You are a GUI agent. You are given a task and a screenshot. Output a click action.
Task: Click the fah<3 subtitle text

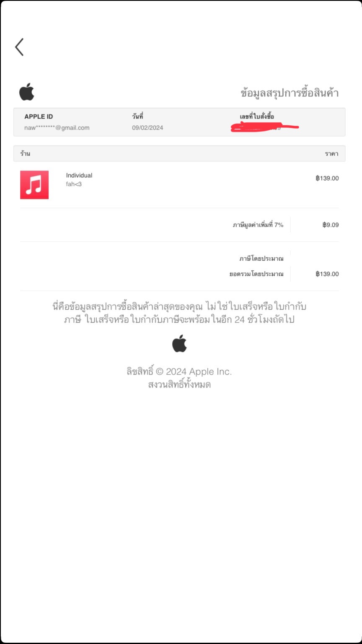(74, 184)
